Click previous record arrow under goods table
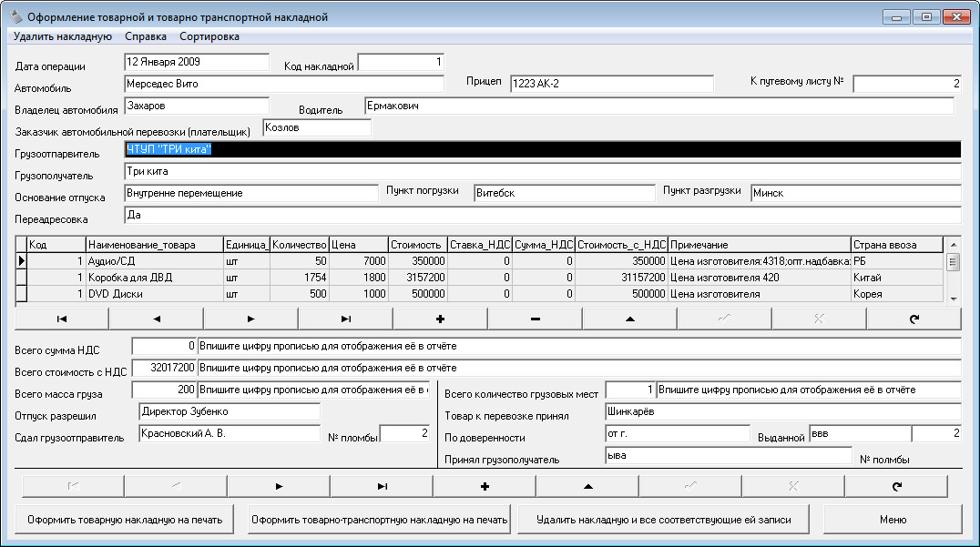The image size is (980, 547). (157, 319)
